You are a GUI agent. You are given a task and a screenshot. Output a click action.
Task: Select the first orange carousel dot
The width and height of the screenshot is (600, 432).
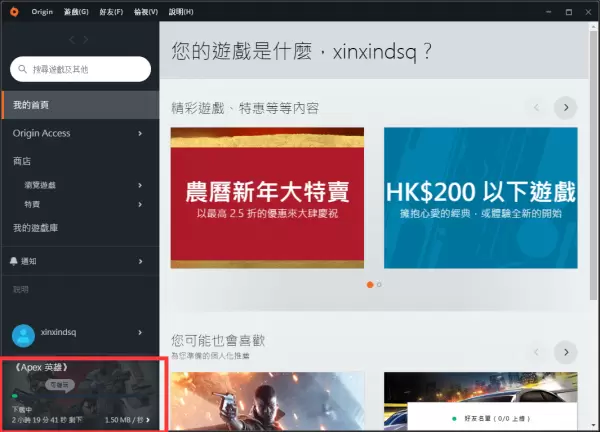tap(370, 285)
